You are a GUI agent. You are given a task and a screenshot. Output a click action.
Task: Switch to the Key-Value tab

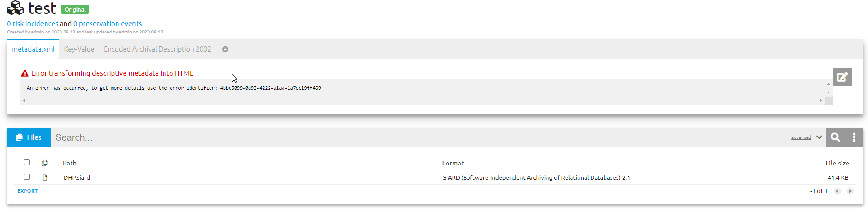79,49
